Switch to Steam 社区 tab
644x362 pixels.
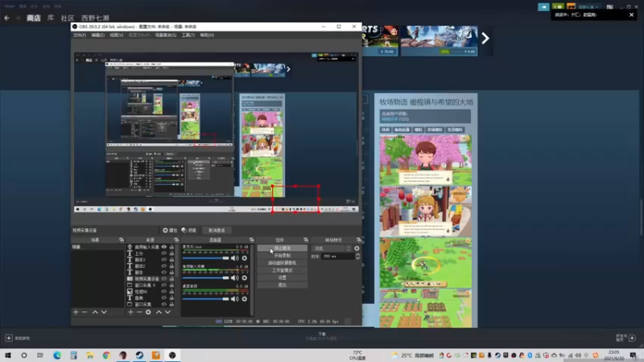(x=68, y=18)
